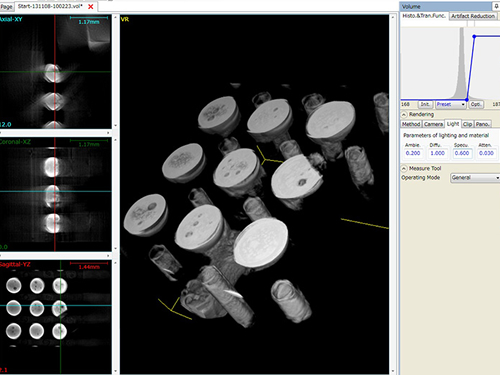500x375 pixels.
Task: Click right arrow of Axial-XY horizontal scrollbar
Action: (x=108, y=133)
